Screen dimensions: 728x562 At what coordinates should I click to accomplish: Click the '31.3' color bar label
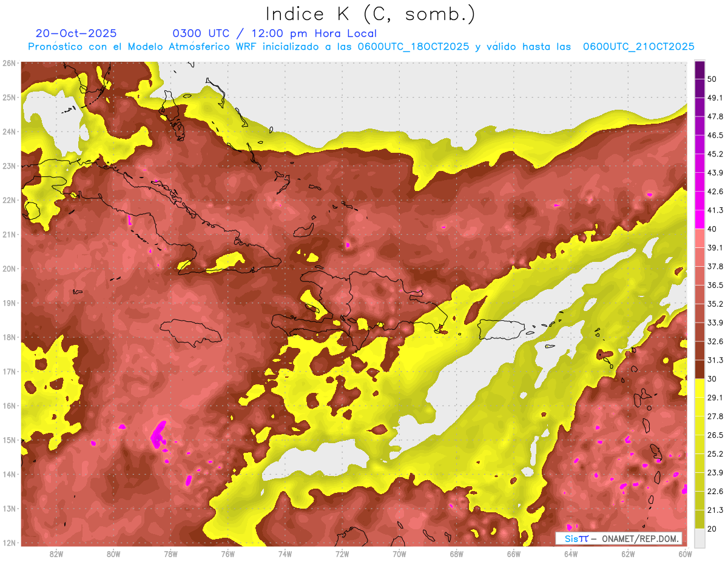click(x=715, y=360)
